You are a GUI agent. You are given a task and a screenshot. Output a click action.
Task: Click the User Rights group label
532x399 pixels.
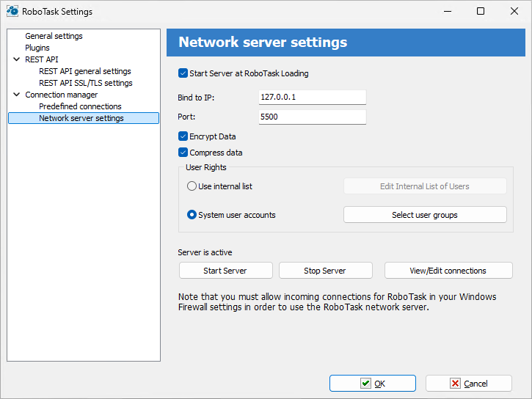click(206, 167)
